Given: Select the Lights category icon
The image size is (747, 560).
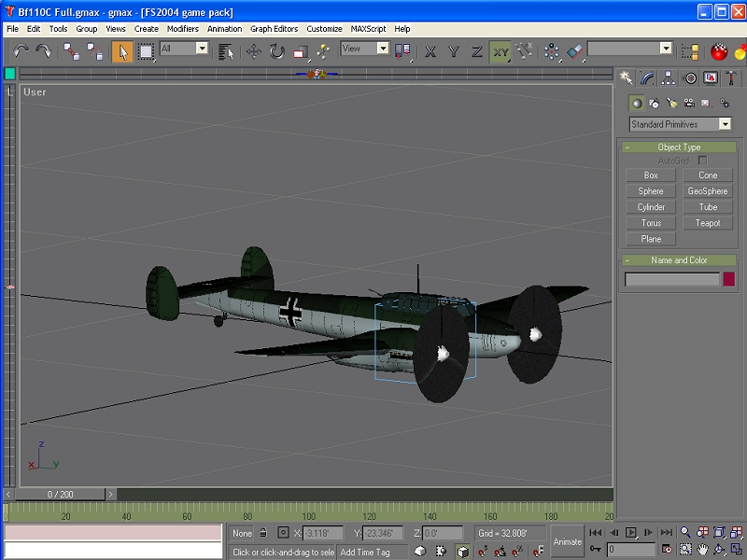Looking at the screenshot, I should (671, 103).
